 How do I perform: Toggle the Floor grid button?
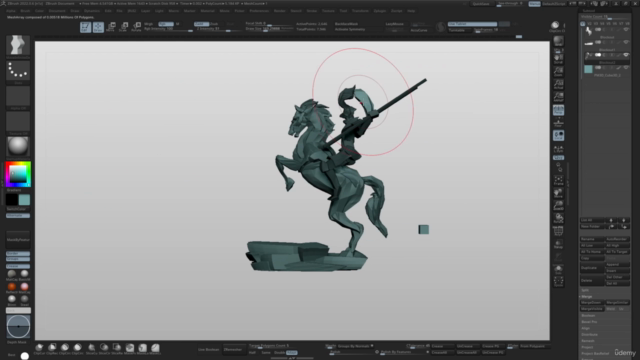[x=558, y=122]
